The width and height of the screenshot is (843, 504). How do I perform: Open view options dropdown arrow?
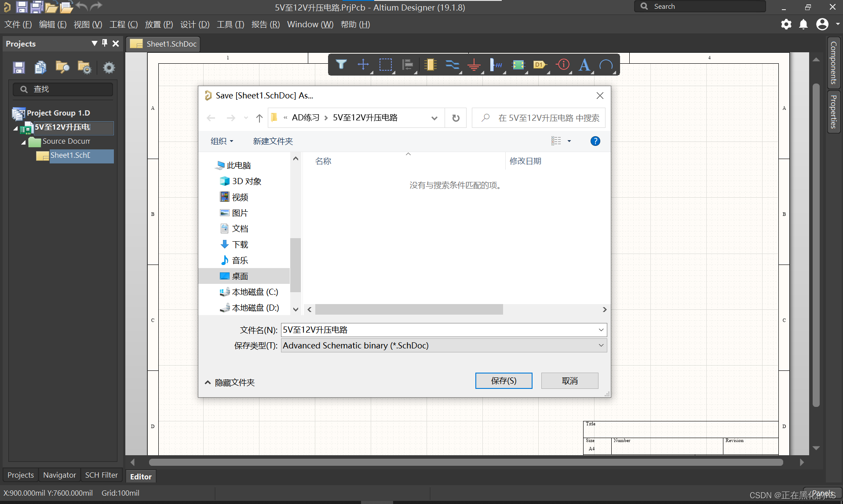[x=569, y=141]
